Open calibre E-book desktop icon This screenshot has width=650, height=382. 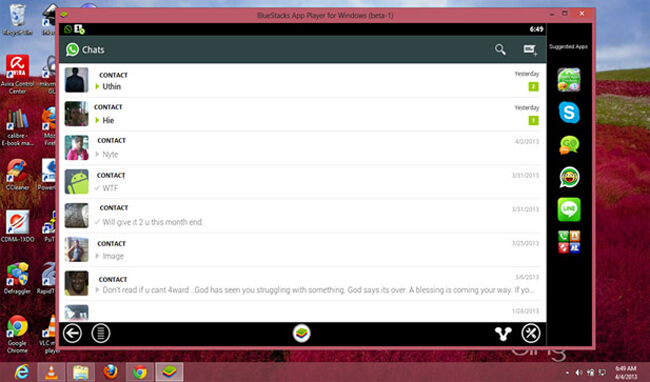click(17, 127)
